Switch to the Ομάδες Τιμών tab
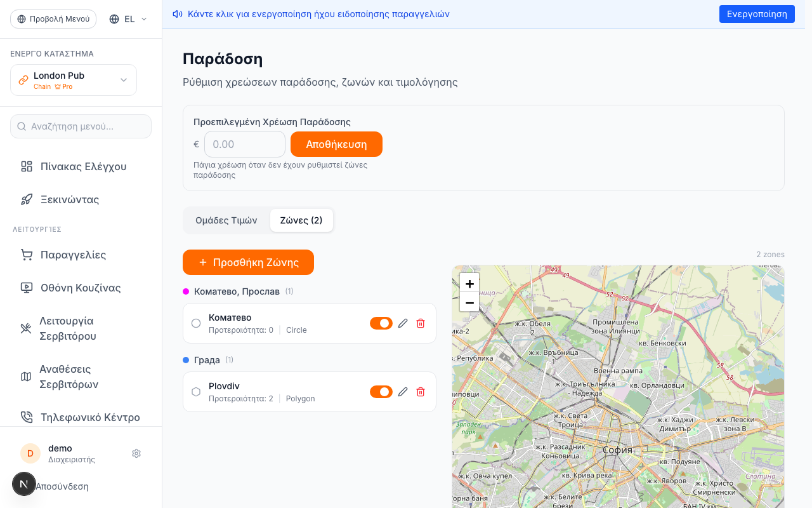The image size is (812, 508). (x=226, y=220)
